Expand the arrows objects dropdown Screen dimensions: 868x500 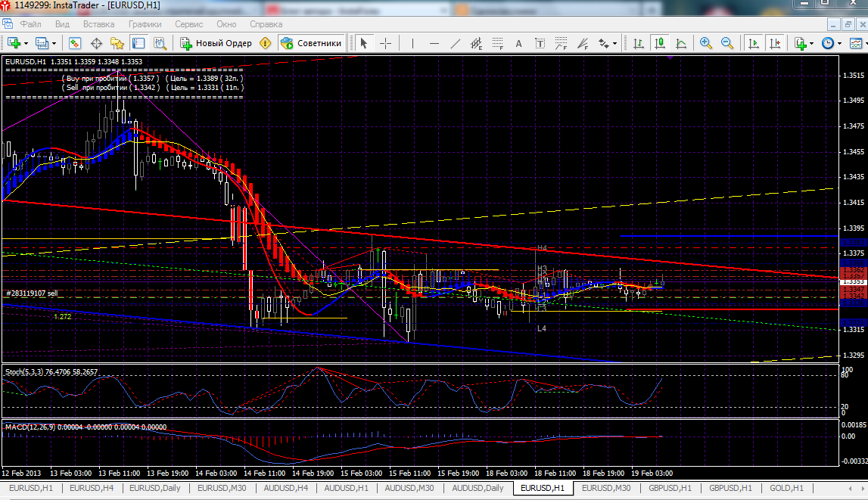(615, 43)
